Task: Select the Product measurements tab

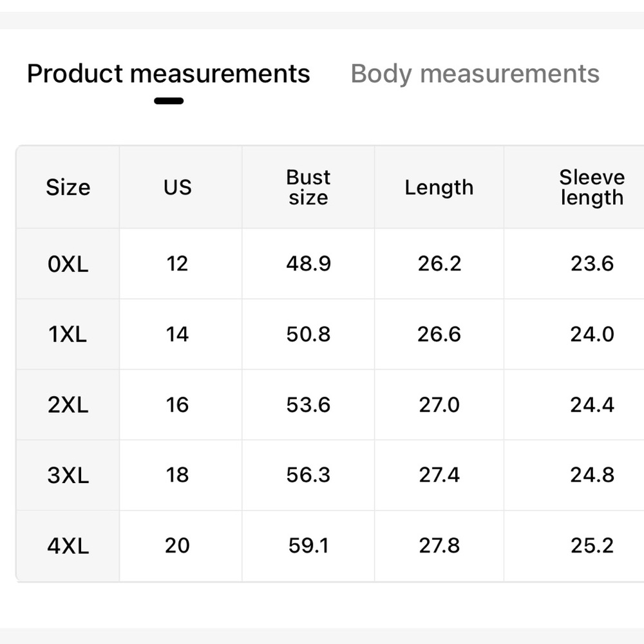Action: tap(168, 74)
